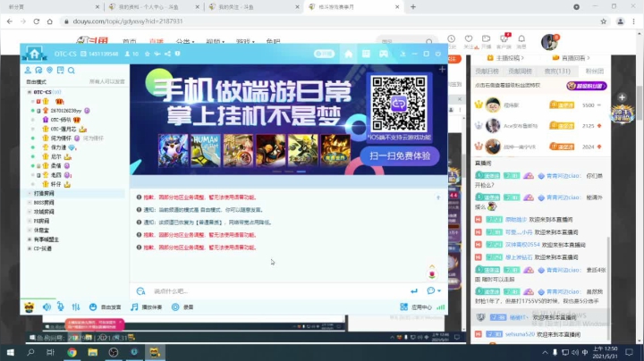Image resolution: width=644 pixels, height=361 pixels.
Task: Switch to the third browser tab
Action: (253, 7)
